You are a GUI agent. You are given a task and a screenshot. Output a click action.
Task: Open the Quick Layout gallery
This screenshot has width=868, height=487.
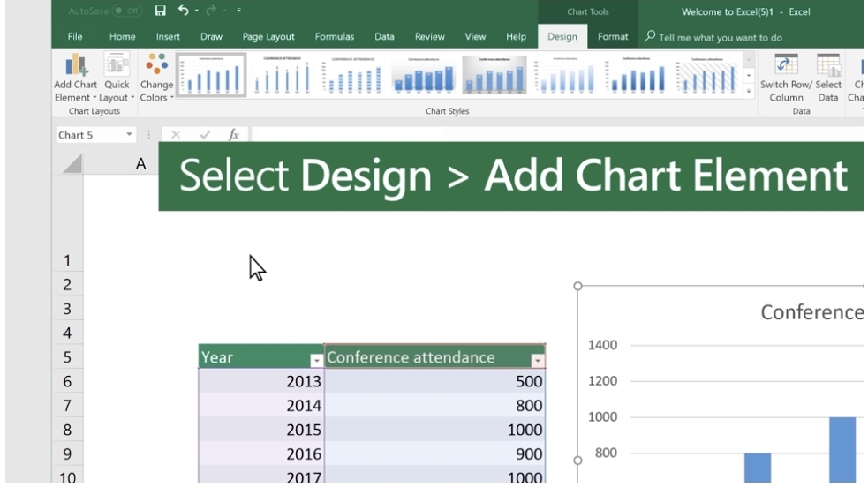(117, 78)
